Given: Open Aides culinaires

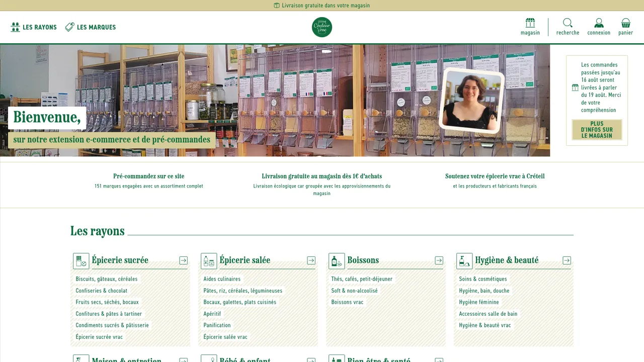Looking at the screenshot, I should coord(222,279).
